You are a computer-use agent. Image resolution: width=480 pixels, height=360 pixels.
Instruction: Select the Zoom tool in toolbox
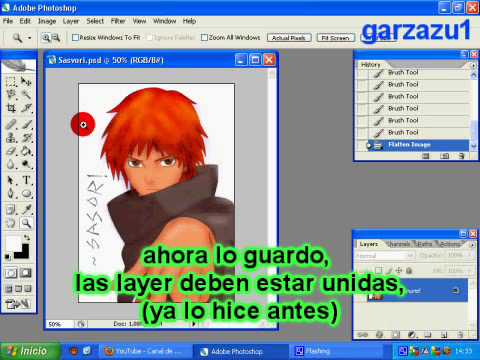click(x=27, y=223)
